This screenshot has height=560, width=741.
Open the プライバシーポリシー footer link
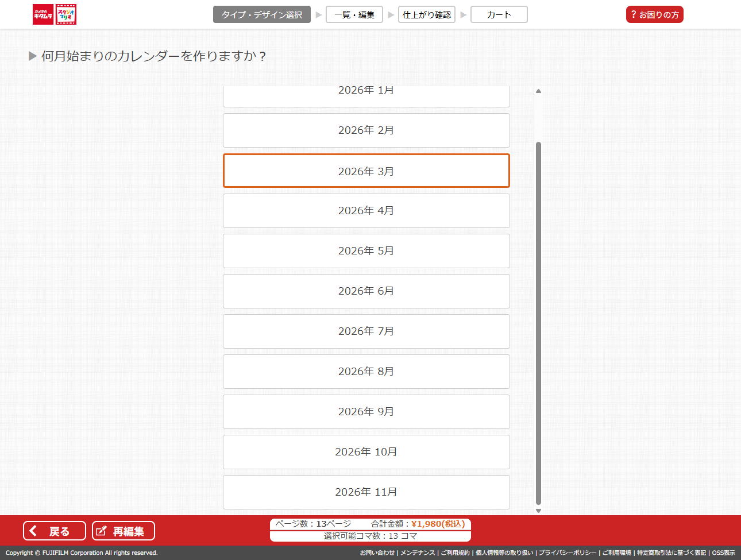567,553
